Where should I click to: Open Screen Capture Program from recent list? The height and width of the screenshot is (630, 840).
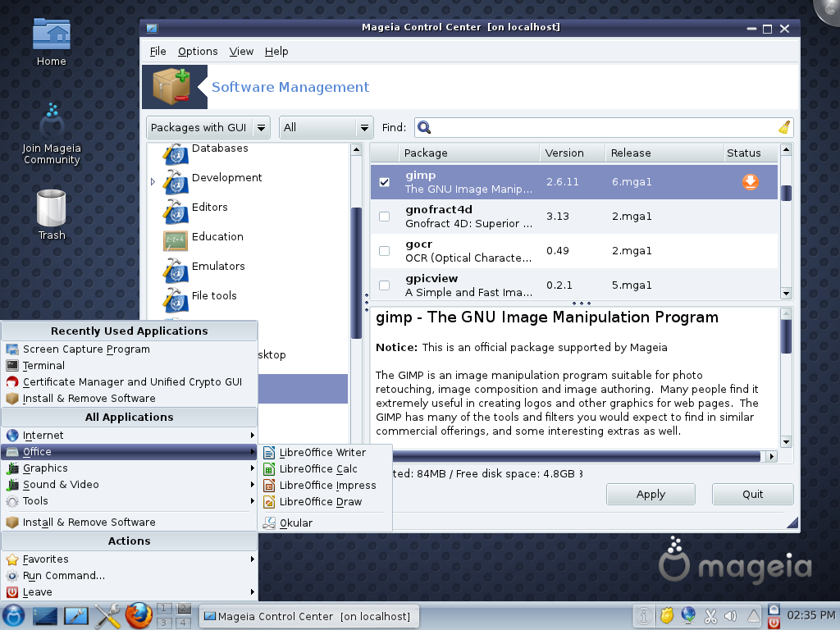pos(129,349)
